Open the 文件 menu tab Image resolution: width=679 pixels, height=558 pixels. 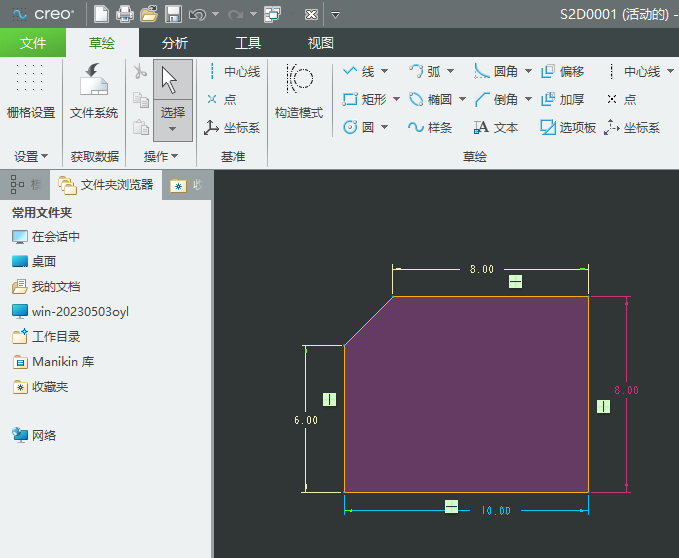coord(33,43)
